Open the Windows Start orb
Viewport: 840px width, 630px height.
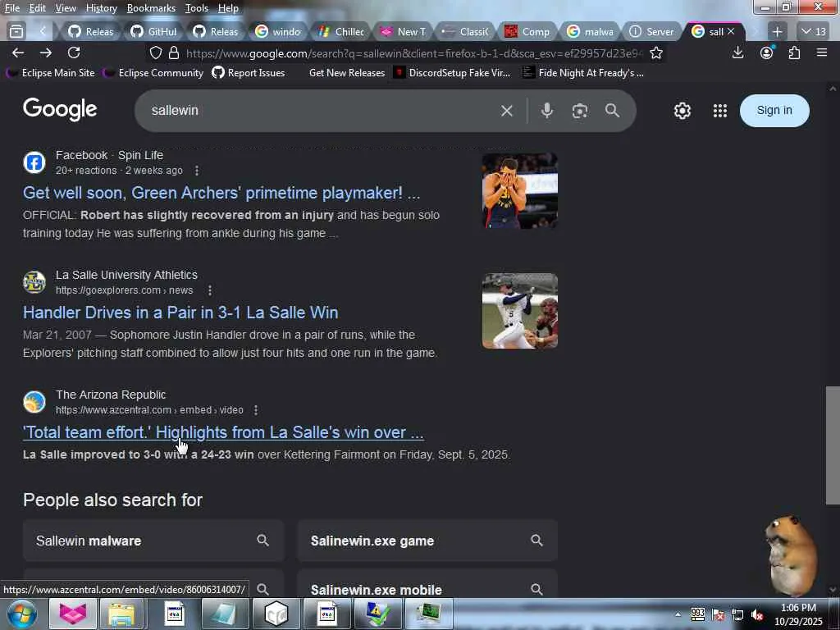tap(22, 614)
